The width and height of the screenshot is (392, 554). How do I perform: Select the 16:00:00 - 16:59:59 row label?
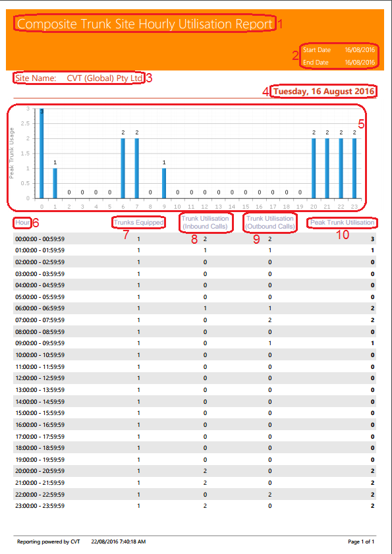40,425
